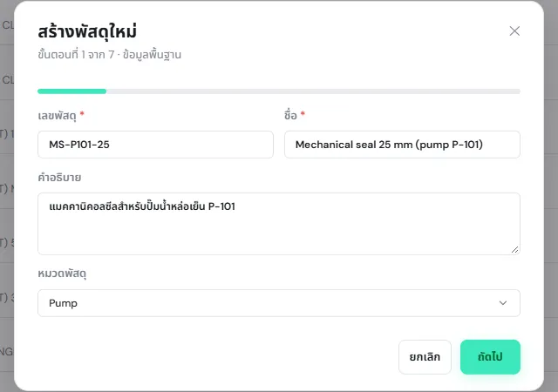Image resolution: width=558 pixels, height=392 pixels.
Task: Click the green filled part of progress bar
Action: pos(71,91)
